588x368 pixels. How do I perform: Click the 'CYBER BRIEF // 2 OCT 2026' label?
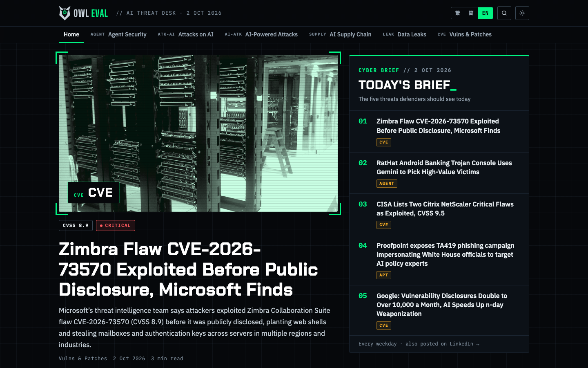click(405, 70)
